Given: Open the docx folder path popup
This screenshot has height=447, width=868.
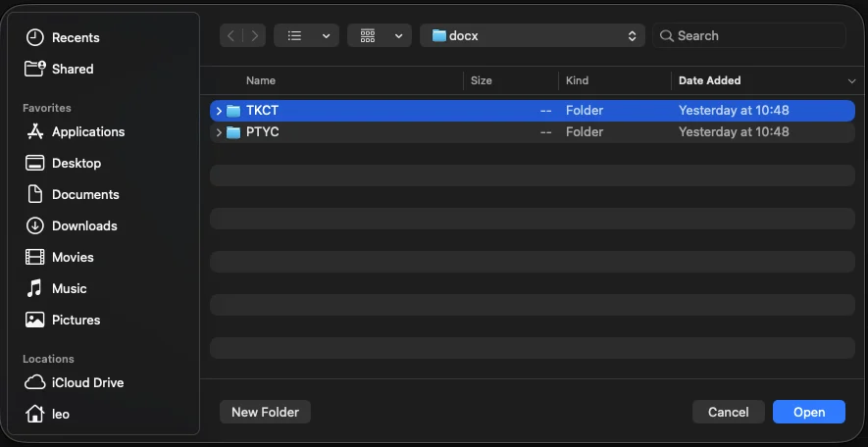Looking at the screenshot, I should [533, 36].
